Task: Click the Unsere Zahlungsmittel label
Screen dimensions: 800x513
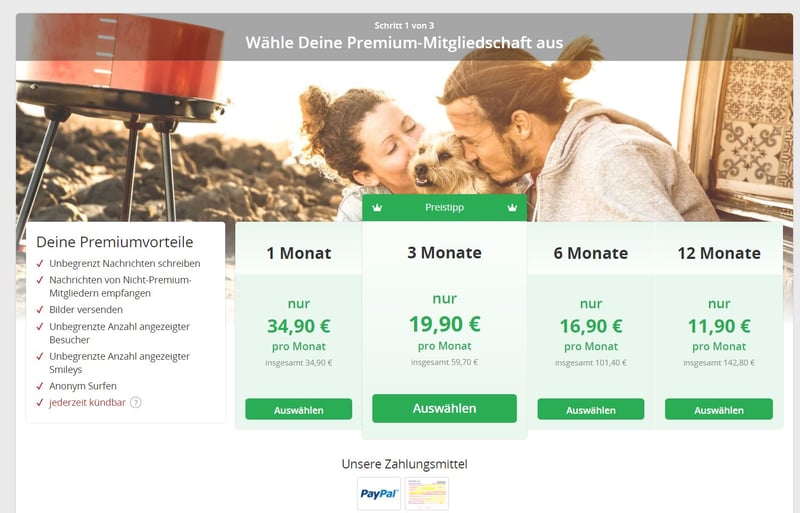Action: tap(404, 464)
